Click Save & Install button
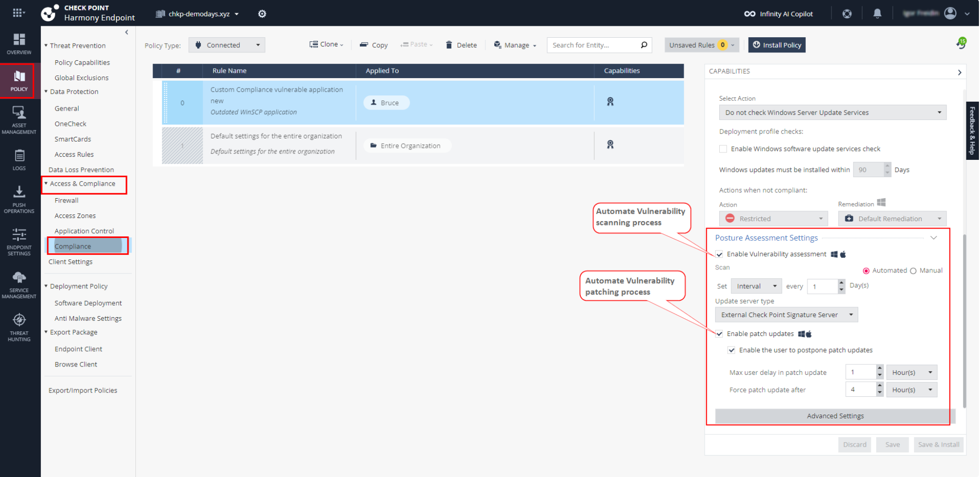Viewport: 980px width, 477px height. (939, 445)
